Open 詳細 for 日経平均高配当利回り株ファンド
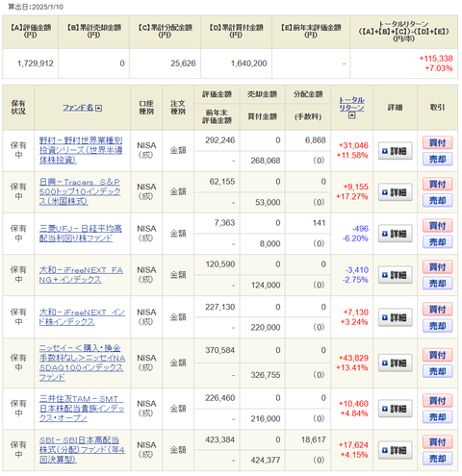Viewport: 462px width, 476px height. pyautogui.click(x=395, y=234)
